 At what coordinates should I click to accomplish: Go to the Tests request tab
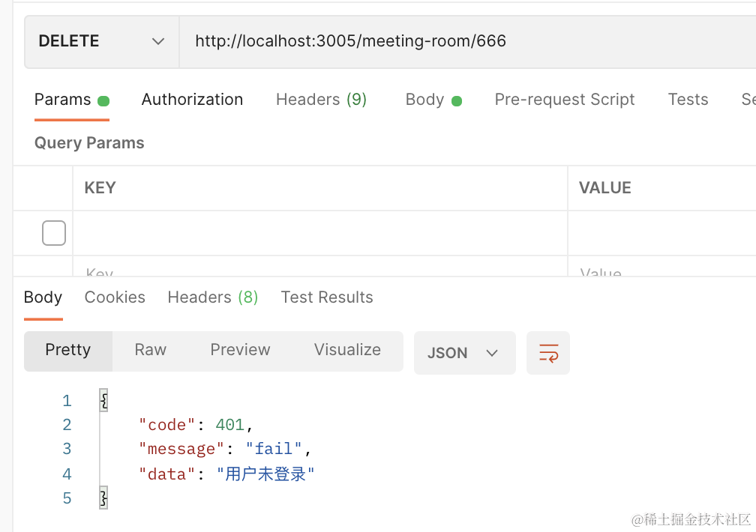[x=688, y=100]
